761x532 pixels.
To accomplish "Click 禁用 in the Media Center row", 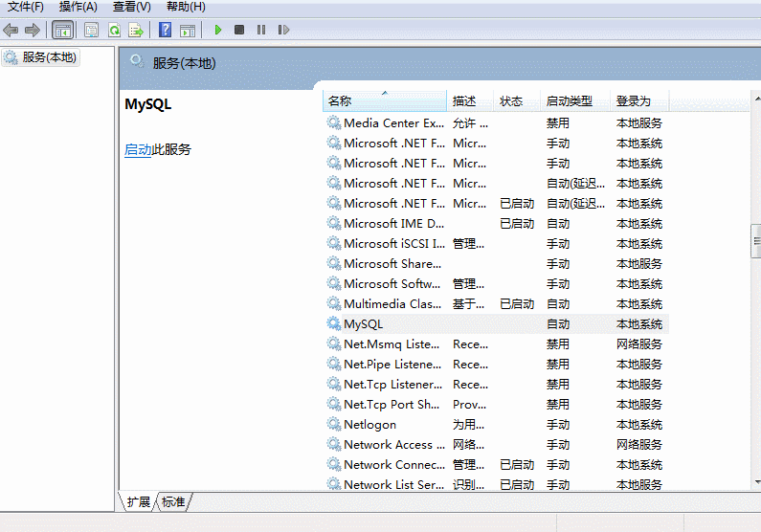I will coord(558,123).
